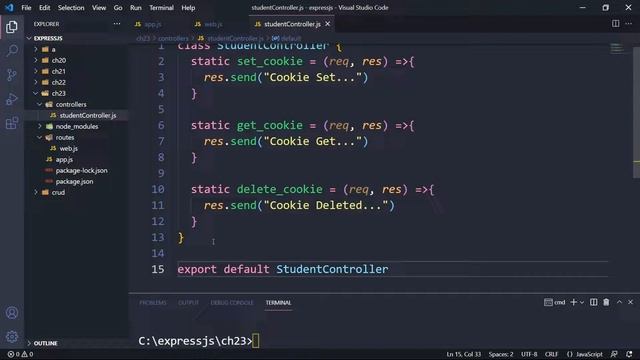Open the Accounts menu icon

click(12, 313)
